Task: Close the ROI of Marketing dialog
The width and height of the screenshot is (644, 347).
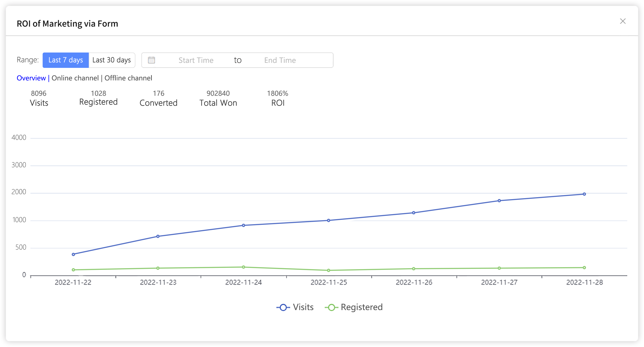Action: (x=623, y=21)
